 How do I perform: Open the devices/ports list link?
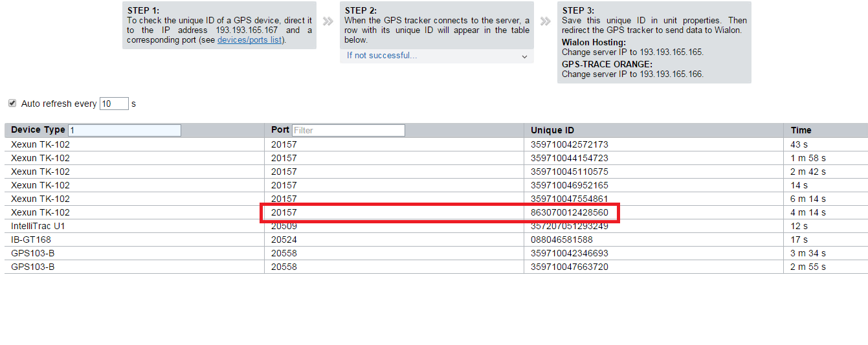[250, 40]
